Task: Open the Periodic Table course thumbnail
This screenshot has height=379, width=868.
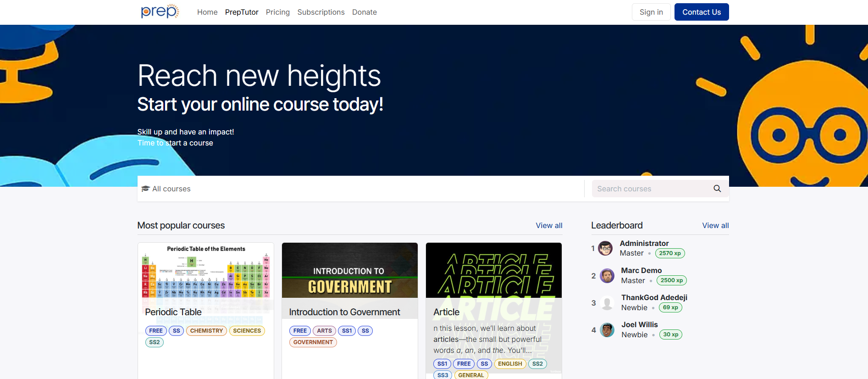Action: point(206,271)
